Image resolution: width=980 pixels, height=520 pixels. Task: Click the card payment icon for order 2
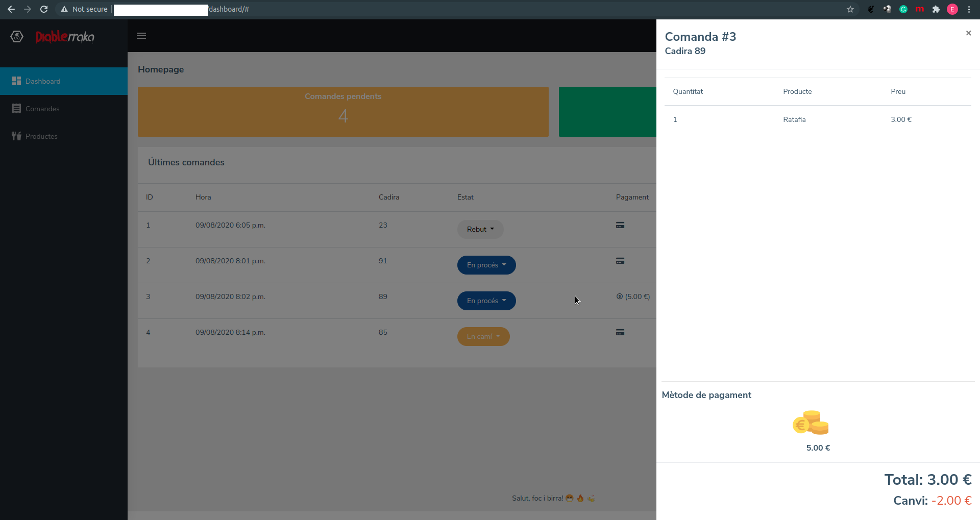click(x=620, y=261)
